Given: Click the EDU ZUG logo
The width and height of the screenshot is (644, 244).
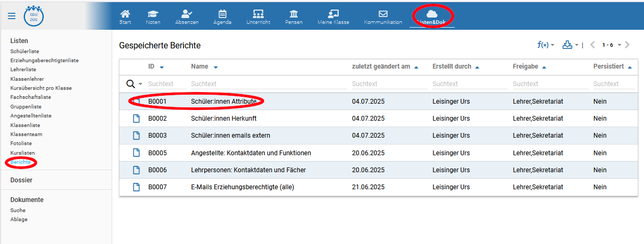Looking at the screenshot, I should point(34,16).
